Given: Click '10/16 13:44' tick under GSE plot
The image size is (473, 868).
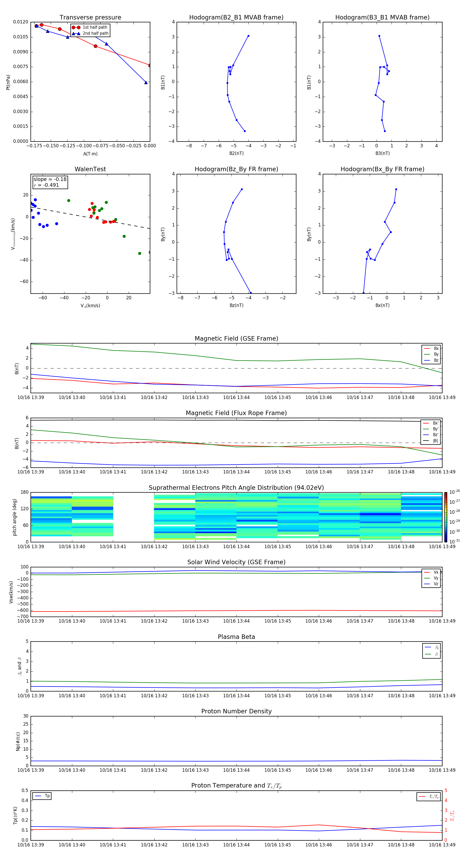Looking at the screenshot, I should coord(236,397).
